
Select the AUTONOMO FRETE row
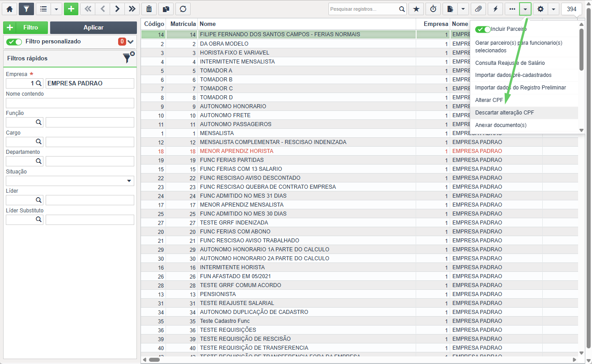(306, 115)
